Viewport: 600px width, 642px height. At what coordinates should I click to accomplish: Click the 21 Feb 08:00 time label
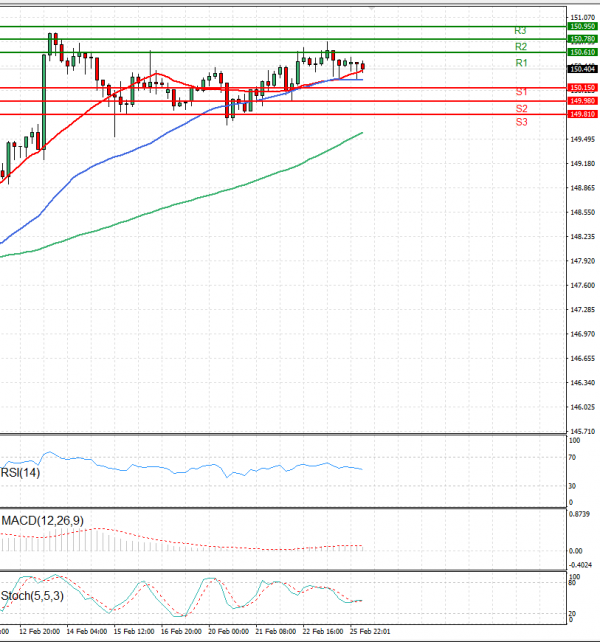pyautogui.click(x=276, y=631)
